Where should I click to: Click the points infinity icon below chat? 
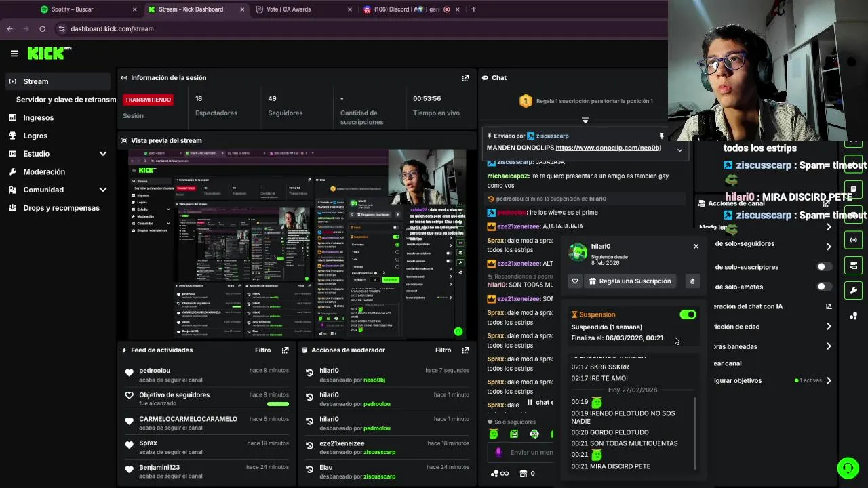[500, 474]
